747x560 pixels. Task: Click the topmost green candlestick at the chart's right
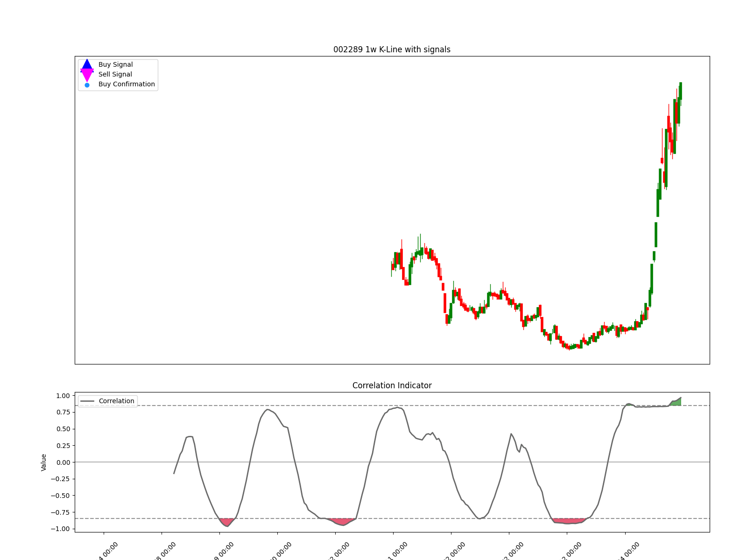(681, 91)
